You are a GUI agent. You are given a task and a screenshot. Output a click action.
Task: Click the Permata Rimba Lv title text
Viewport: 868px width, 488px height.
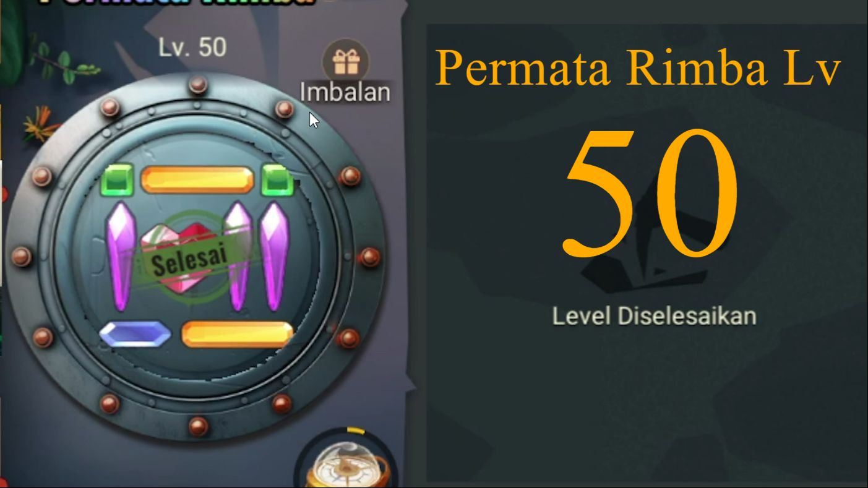point(638,67)
